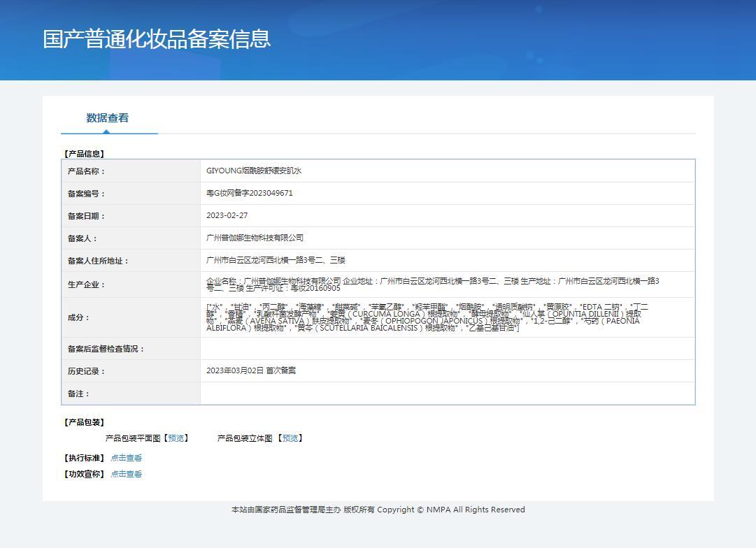Click the NMPA copyright footer text

click(378, 510)
